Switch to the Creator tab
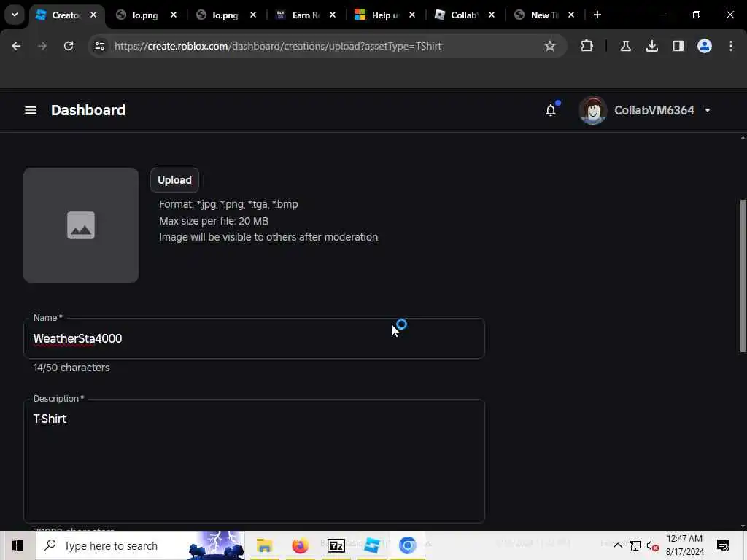 click(65, 15)
